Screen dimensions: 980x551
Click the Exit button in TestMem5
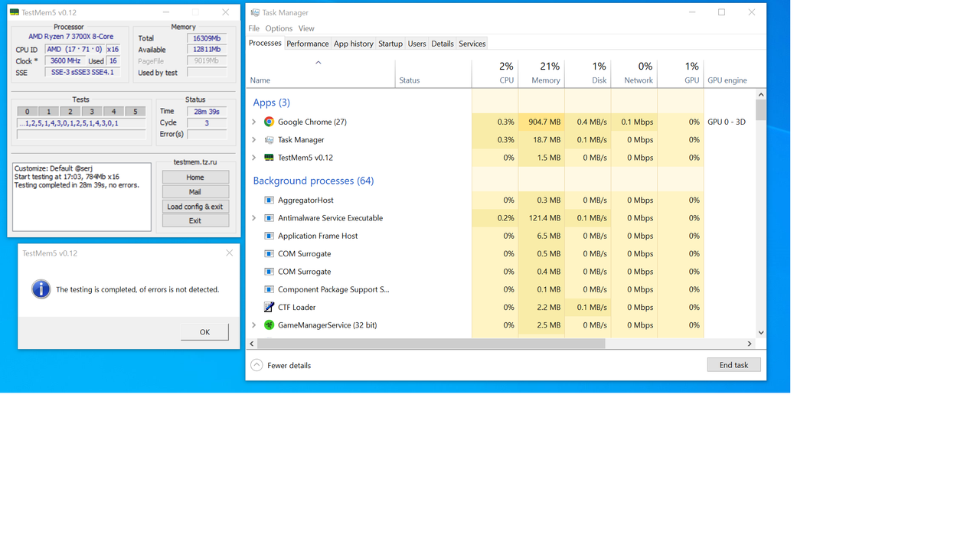tap(195, 220)
